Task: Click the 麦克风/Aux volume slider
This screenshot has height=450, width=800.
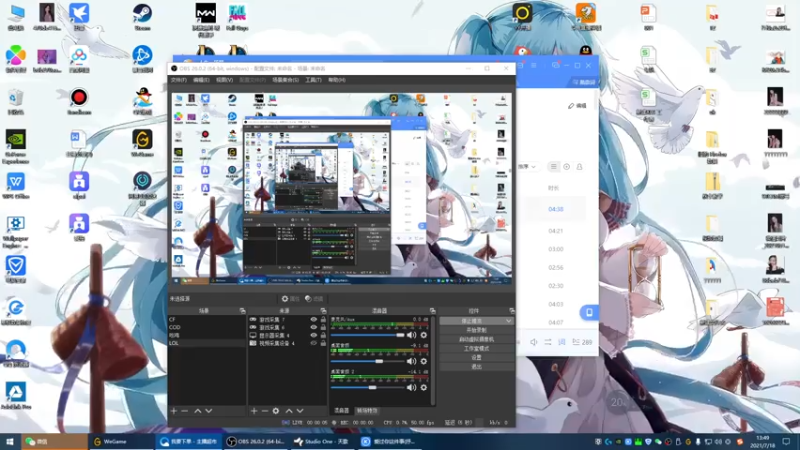Action: pos(367,335)
